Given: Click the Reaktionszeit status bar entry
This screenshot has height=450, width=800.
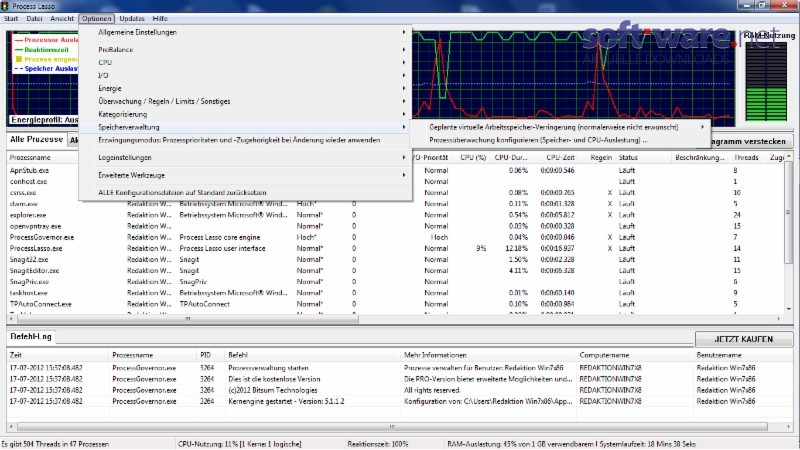Looking at the screenshot, I should (x=378, y=444).
